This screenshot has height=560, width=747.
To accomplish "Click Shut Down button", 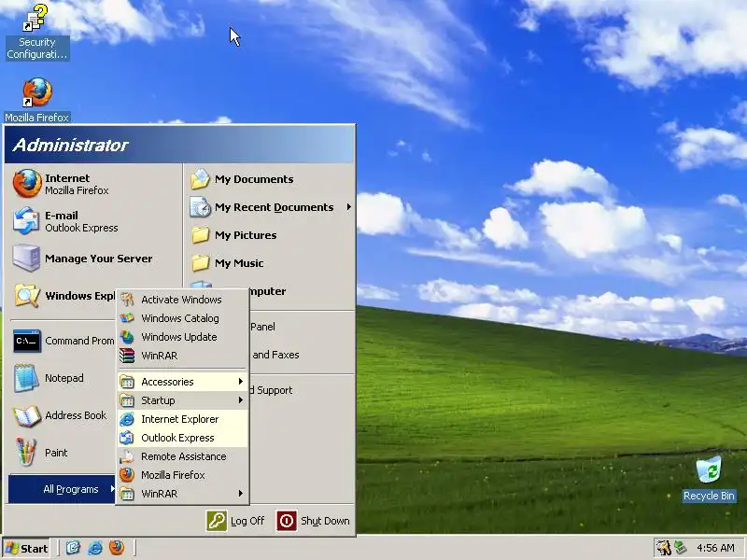I will pyautogui.click(x=313, y=521).
